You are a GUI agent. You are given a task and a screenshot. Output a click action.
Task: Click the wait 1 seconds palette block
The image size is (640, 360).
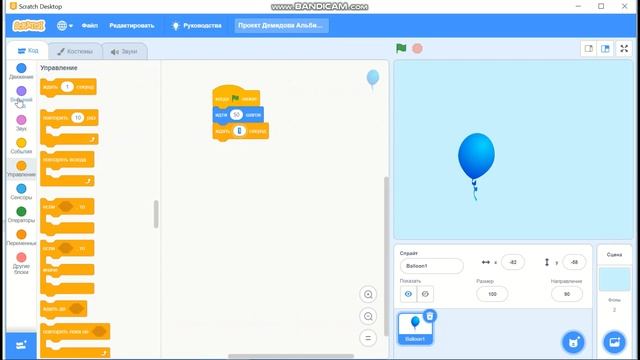point(68,87)
